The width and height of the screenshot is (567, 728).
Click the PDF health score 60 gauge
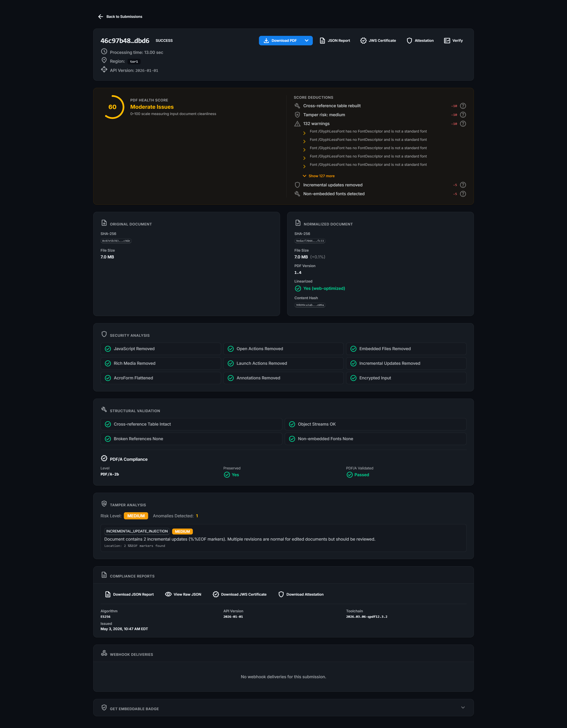pos(113,107)
